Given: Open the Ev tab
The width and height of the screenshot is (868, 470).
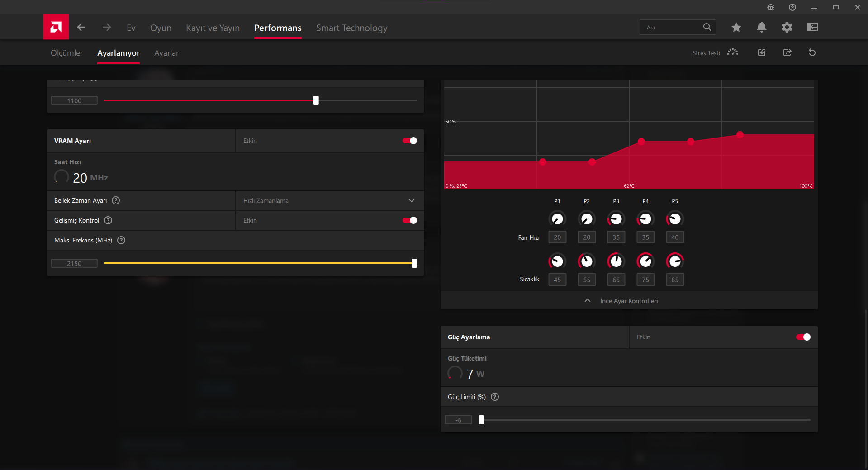Looking at the screenshot, I should tap(131, 28).
